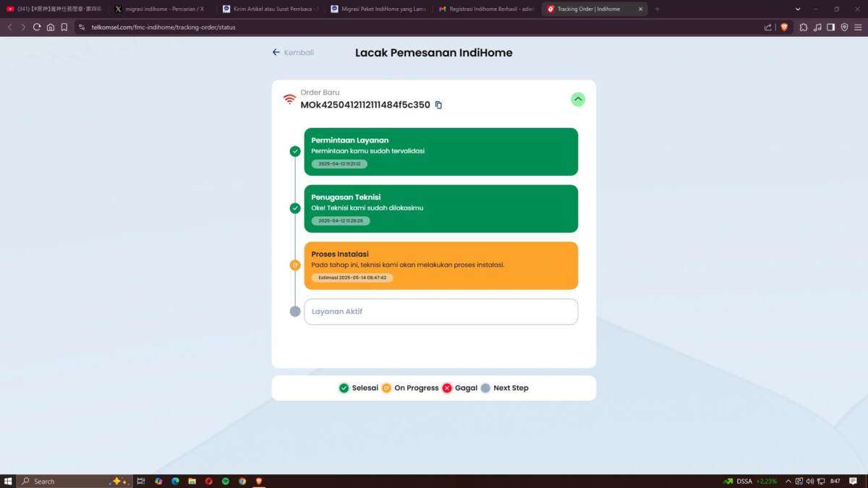
Task: Open Task View on the taskbar
Action: coord(141,481)
